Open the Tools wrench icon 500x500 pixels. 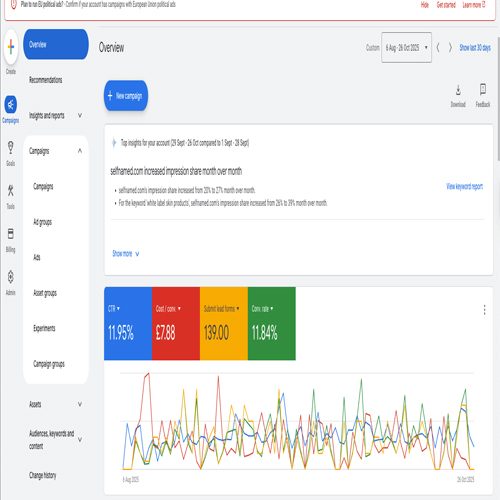(x=11, y=191)
